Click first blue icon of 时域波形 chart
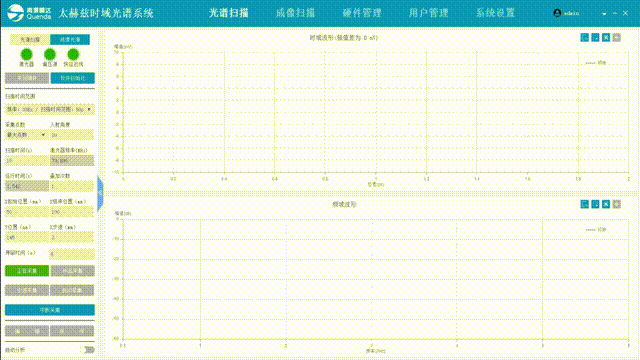Viewport: 640px width, 360px height. tap(584, 38)
